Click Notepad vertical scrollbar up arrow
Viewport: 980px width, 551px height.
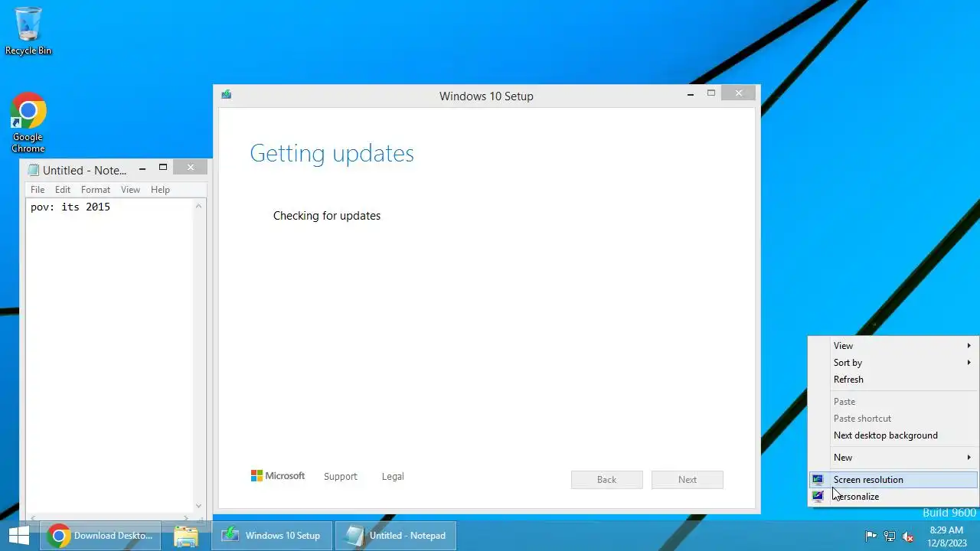point(199,206)
